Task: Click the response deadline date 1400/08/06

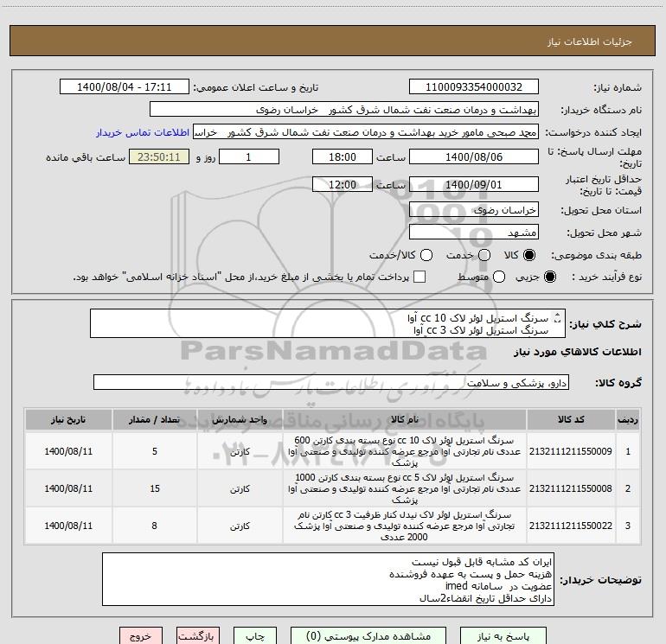Action: coord(474,157)
